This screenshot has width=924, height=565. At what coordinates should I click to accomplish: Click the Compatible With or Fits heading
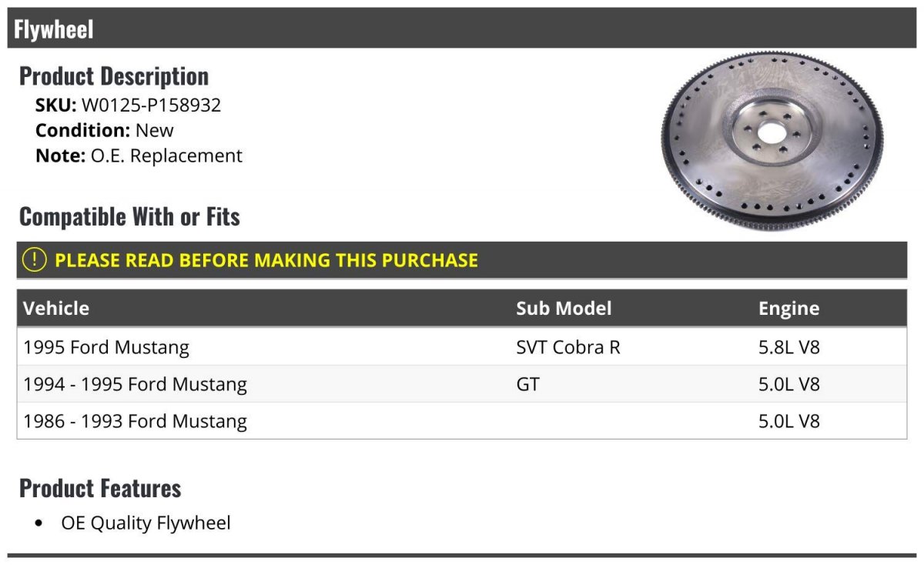tap(129, 217)
